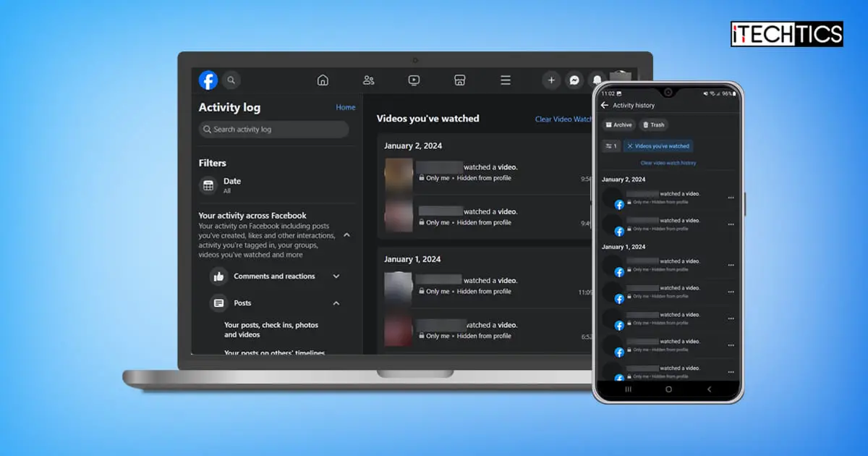Open the Friends icon in top navigation

pyautogui.click(x=368, y=80)
